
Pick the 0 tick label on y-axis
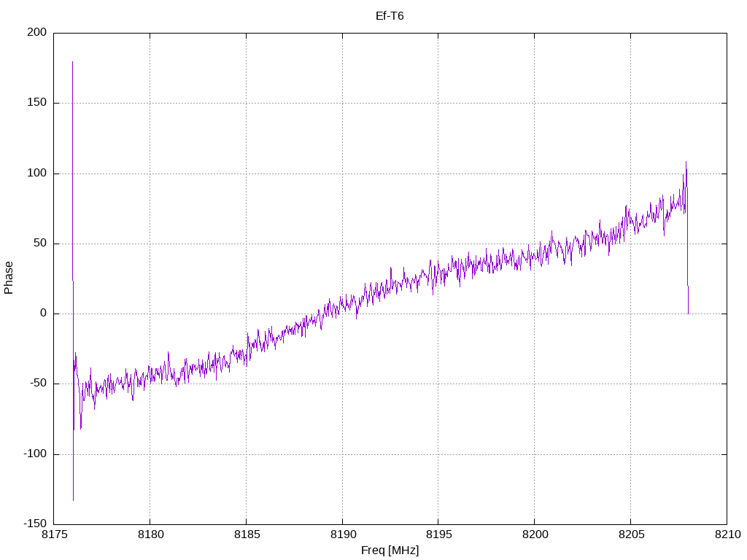(x=43, y=314)
